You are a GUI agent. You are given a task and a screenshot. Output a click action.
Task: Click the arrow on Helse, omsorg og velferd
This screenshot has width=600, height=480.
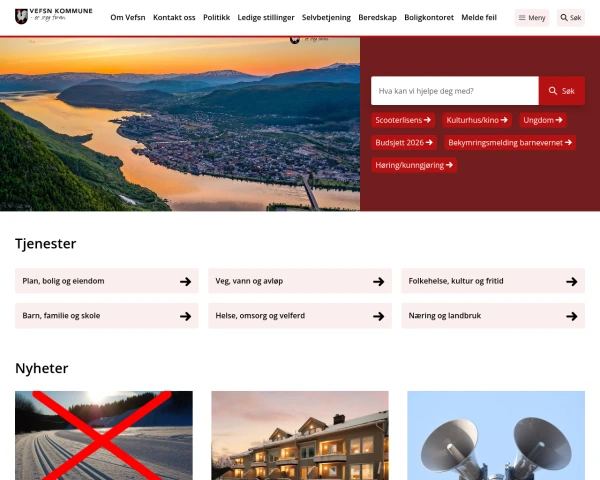[x=379, y=316]
